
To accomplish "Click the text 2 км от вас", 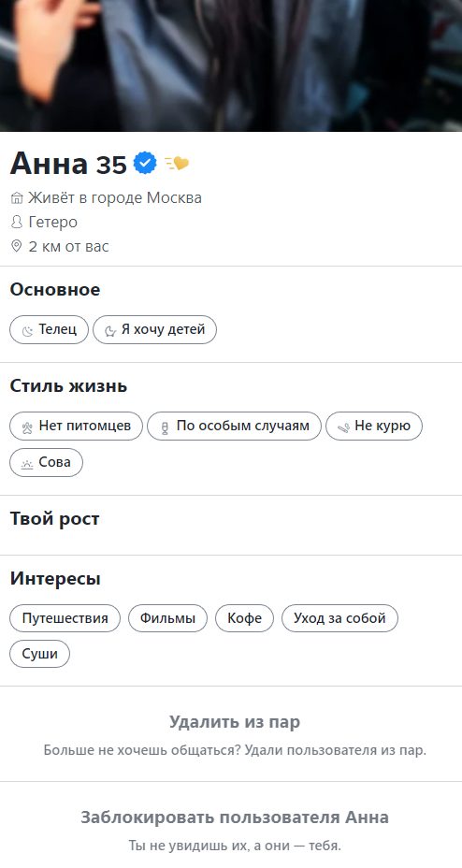I will point(68,246).
